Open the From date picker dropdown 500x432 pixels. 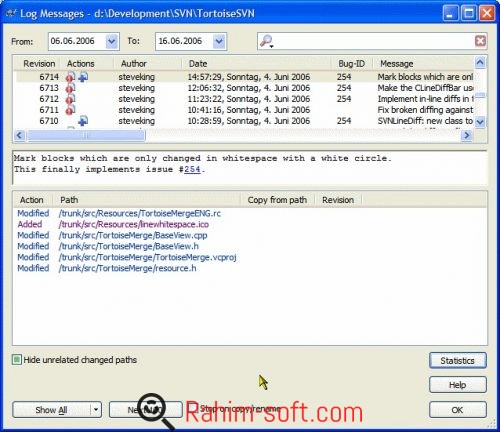click(112, 41)
